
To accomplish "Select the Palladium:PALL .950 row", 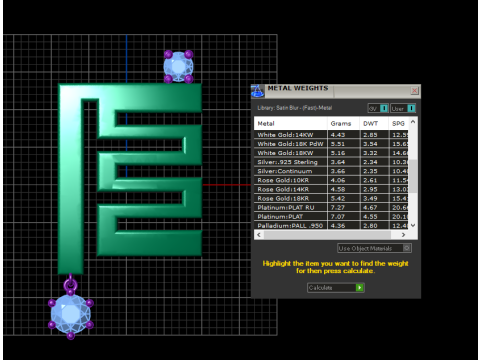I will (331, 225).
